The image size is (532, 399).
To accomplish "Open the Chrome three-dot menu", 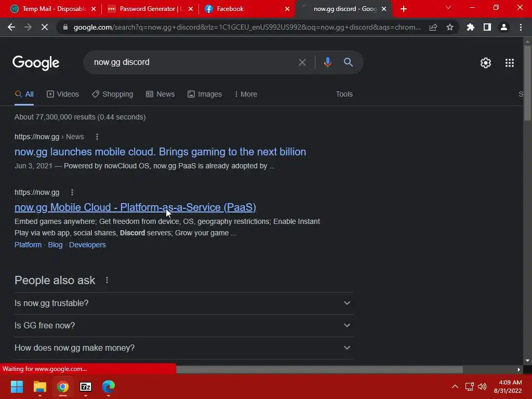I will click(521, 27).
